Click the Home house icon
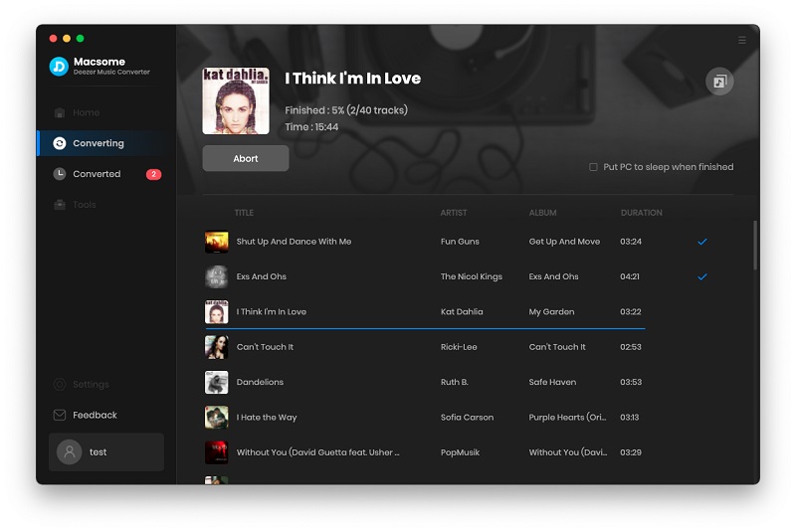Screen dimensions: 796x532 60,112
